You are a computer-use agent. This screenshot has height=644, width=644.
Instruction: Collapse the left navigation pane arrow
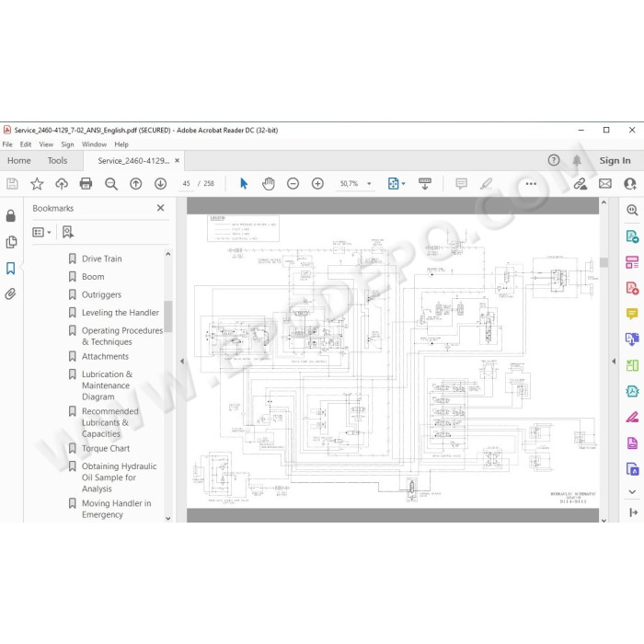182,362
